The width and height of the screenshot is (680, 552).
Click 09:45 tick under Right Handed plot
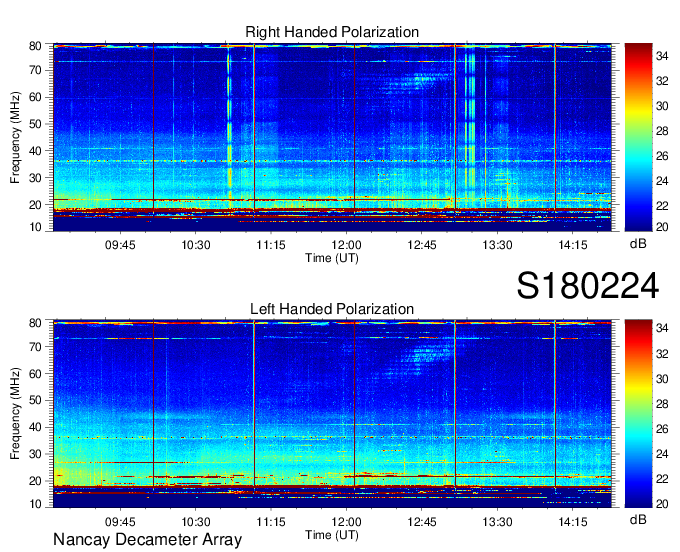pyautogui.click(x=120, y=245)
